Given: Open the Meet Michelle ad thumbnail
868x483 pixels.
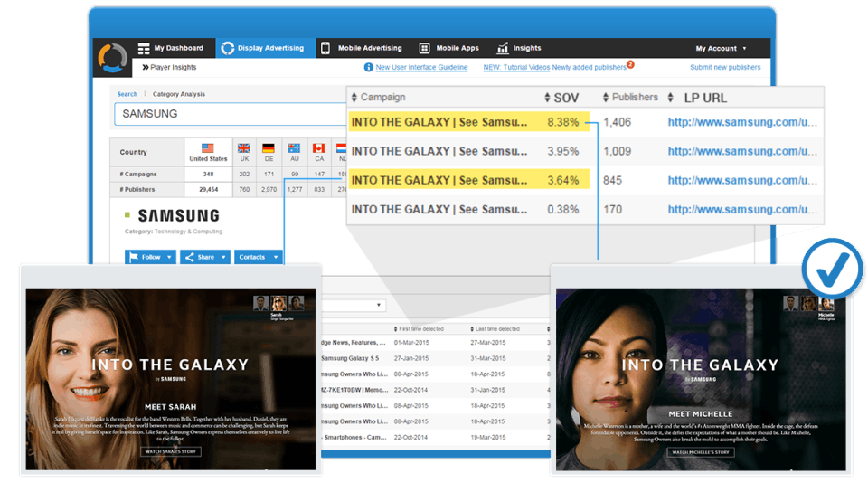Looking at the screenshot, I should [x=701, y=379].
